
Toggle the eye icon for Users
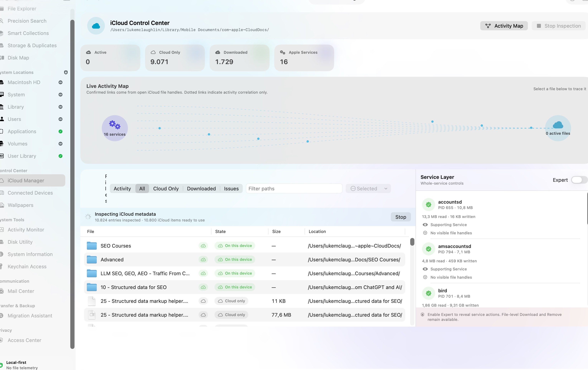[60, 119]
